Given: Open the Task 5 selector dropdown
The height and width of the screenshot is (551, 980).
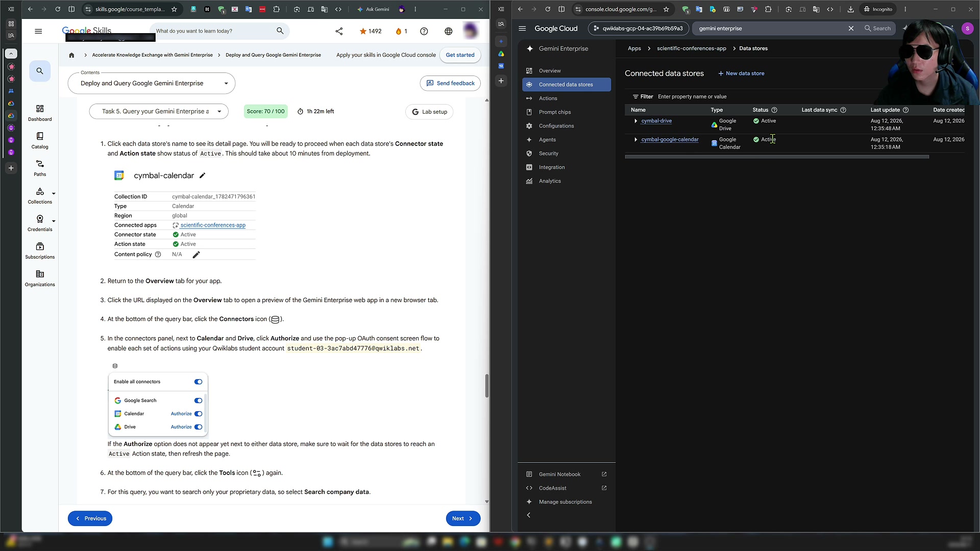Looking at the screenshot, I should (x=159, y=111).
